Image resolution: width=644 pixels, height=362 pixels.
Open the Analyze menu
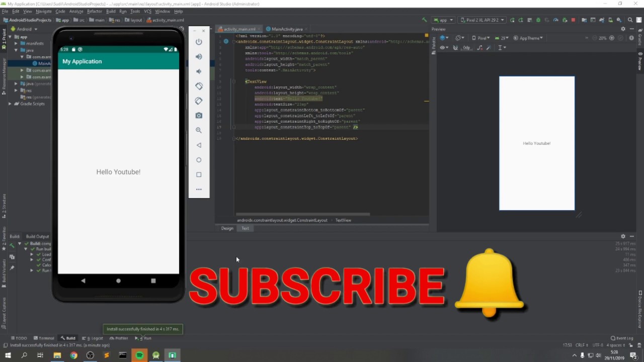tap(76, 11)
